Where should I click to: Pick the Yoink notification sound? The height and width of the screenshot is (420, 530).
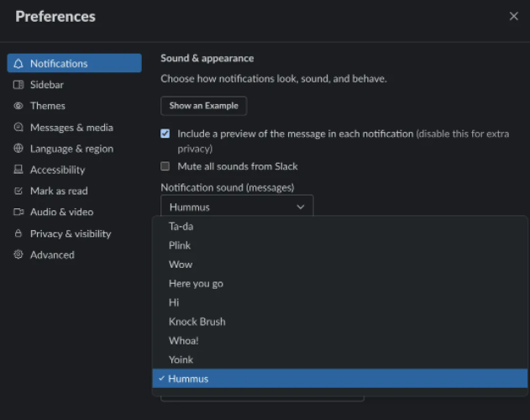pos(181,360)
